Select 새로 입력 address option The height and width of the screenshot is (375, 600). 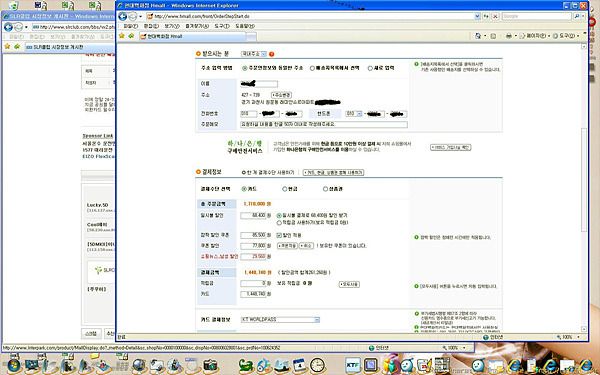[370, 68]
